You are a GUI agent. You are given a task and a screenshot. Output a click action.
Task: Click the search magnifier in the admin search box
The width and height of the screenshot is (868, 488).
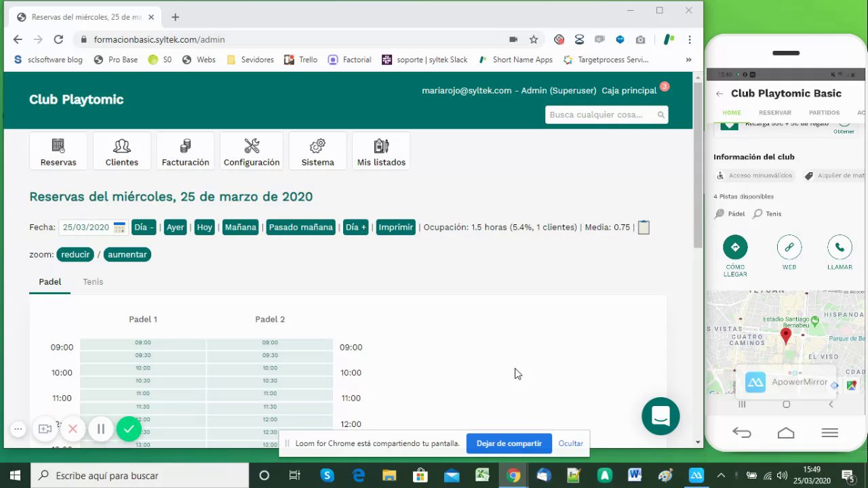pyautogui.click(x=660, y=115)
